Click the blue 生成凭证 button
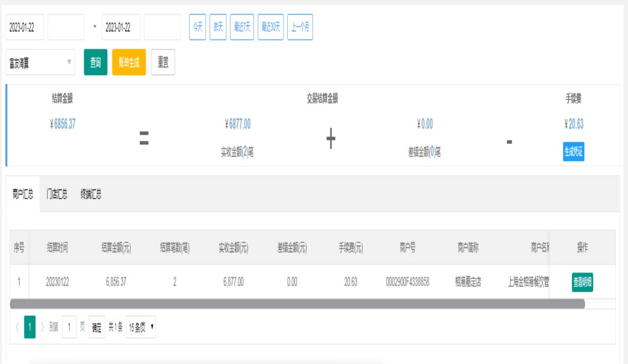628x364 pixels. point(573,152)
